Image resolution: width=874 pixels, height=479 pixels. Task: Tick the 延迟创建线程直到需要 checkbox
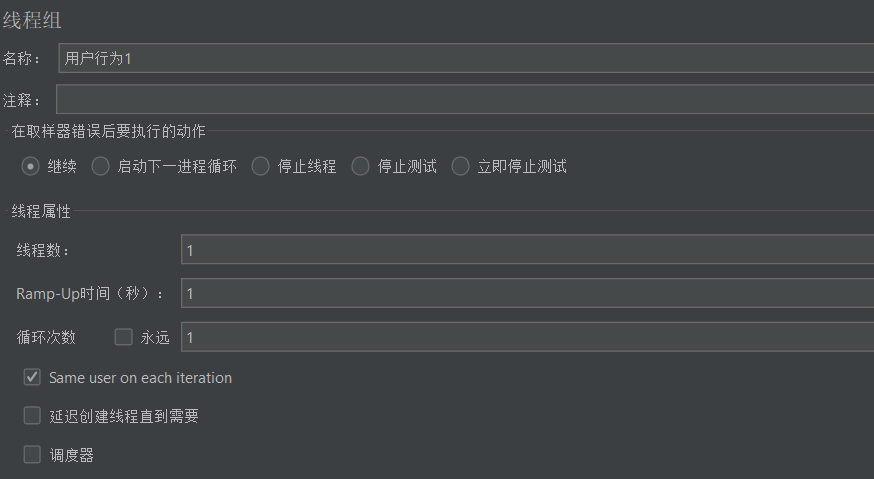32,415
